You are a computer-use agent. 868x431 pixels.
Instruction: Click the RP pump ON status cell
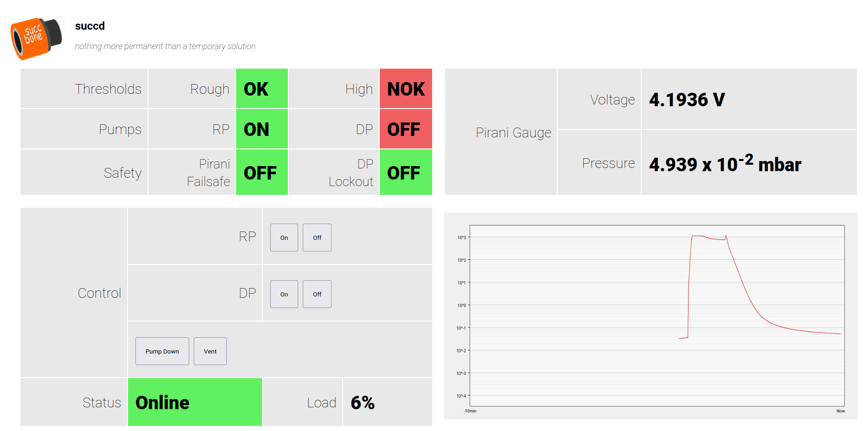262,129
